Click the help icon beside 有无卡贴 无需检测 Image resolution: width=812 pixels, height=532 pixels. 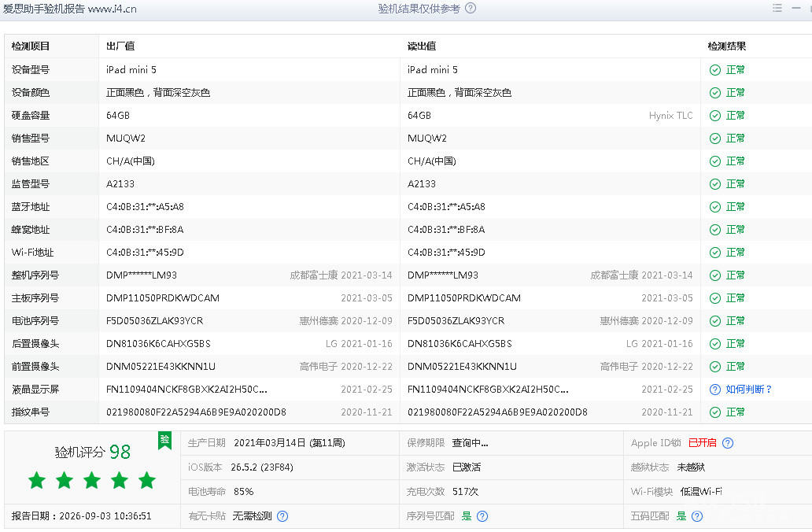(282, 516)
